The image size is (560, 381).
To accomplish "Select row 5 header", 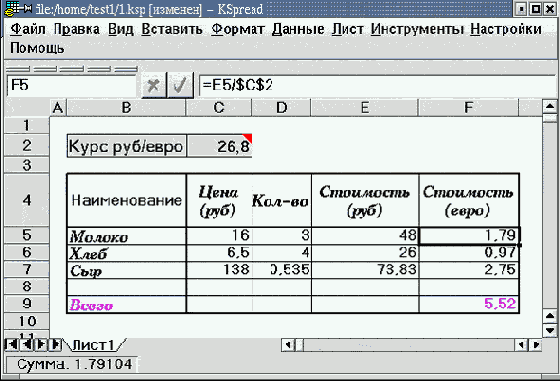I will point(27,235).
